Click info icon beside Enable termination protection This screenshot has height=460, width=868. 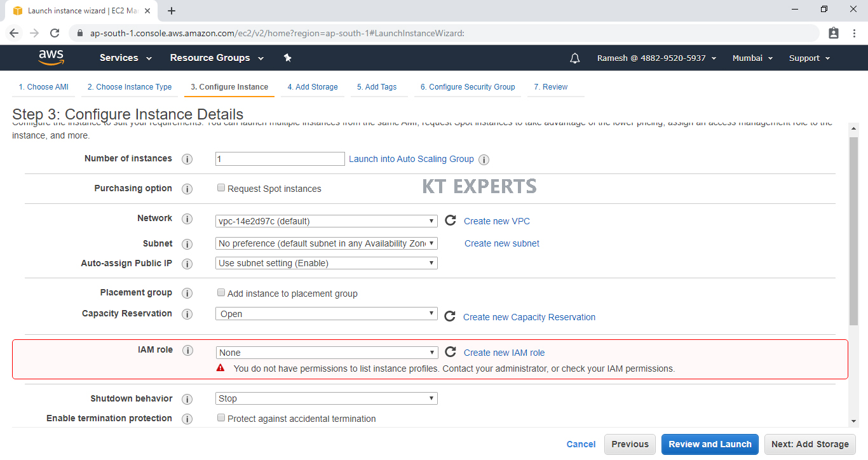pyautogui.click(x=187, y=419)
